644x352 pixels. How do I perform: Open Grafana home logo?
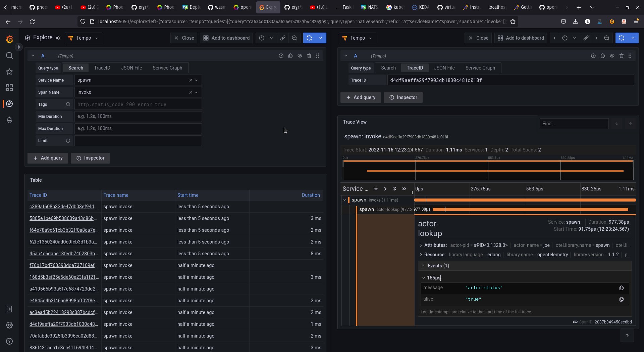[9, 39]
